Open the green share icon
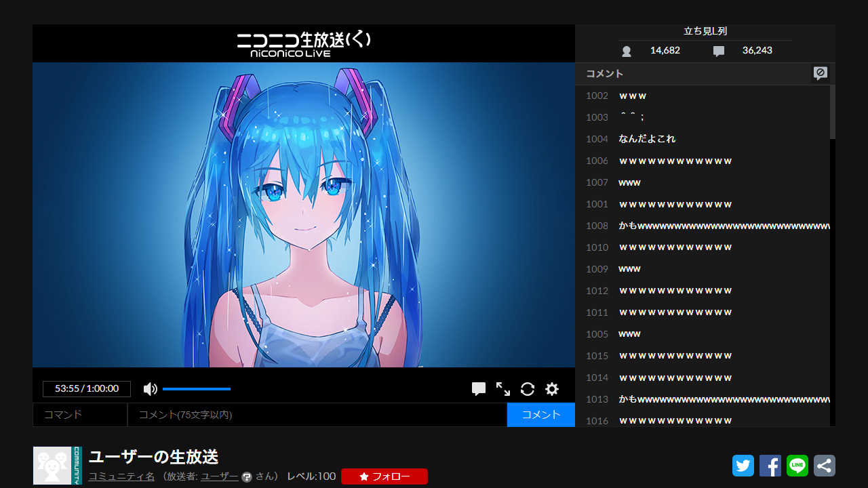 [824, 466]
